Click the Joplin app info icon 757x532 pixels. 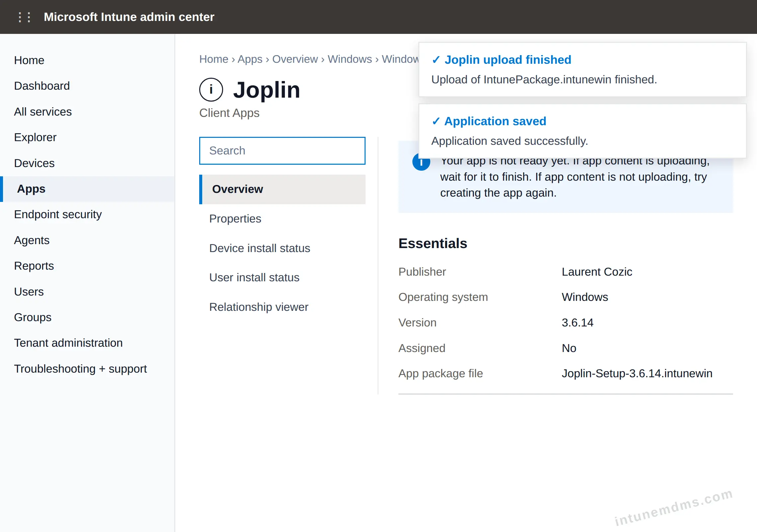coord(211,90)
